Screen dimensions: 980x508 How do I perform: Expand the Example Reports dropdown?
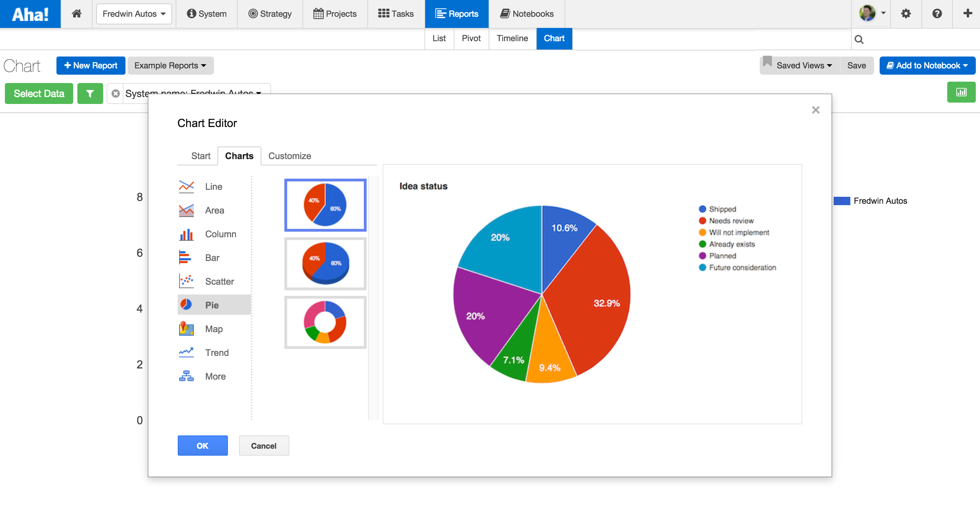[x=170, y=66]
